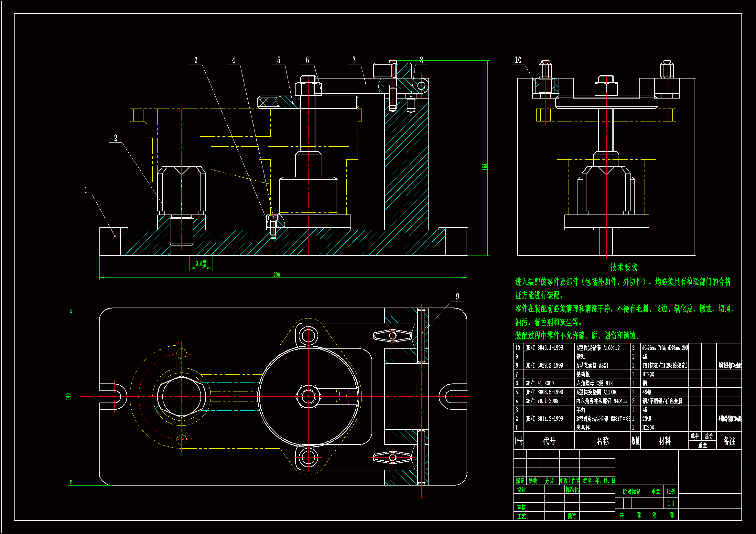This screenshot has height=534, width=756.
Task: Select the 钻模板 name cell in parts list
Action: point(583,374)
